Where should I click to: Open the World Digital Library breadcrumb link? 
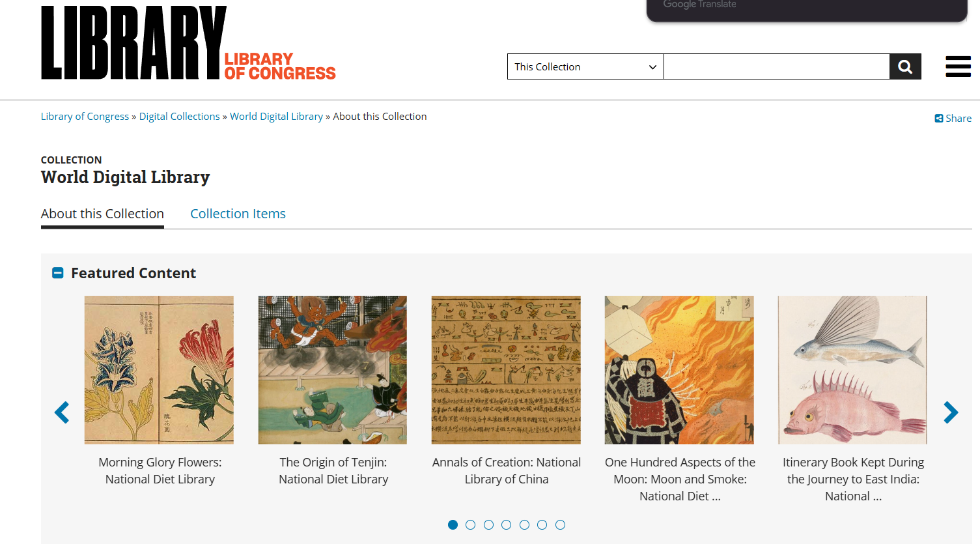pos(276,116)
